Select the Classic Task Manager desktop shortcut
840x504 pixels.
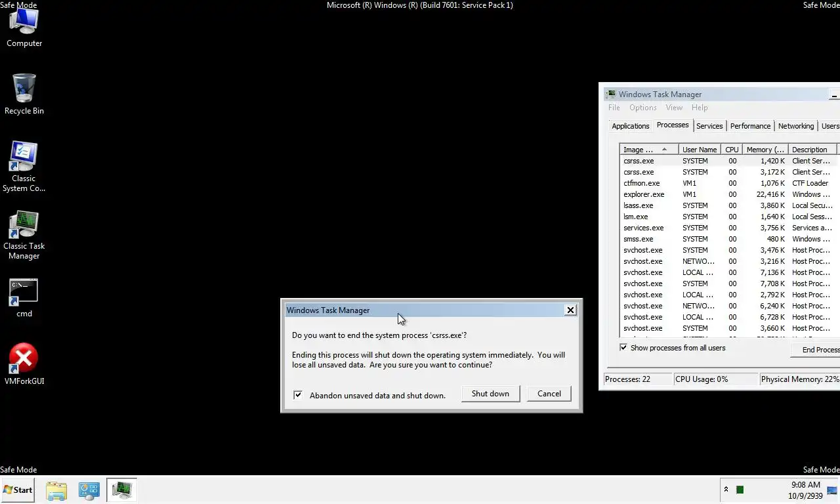pos(24,235)
